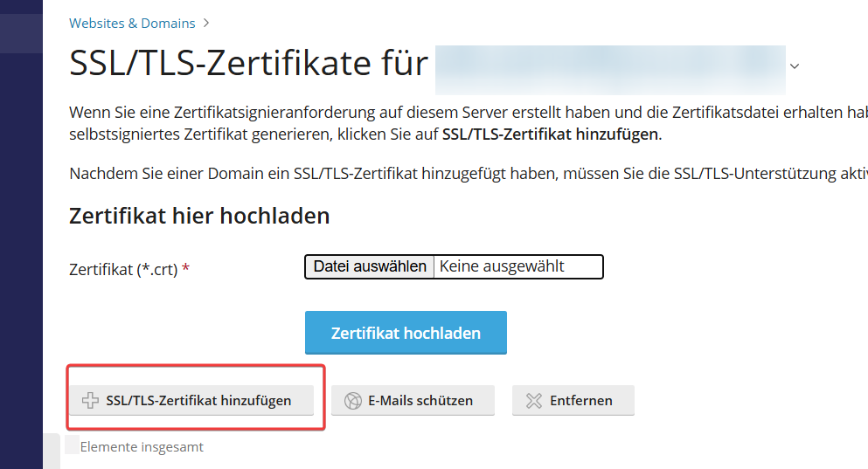Click the SSL/TLS-Zertifikat hinzufügen button
The height and width of the screenshot is (469, 868).
[191, 400]
